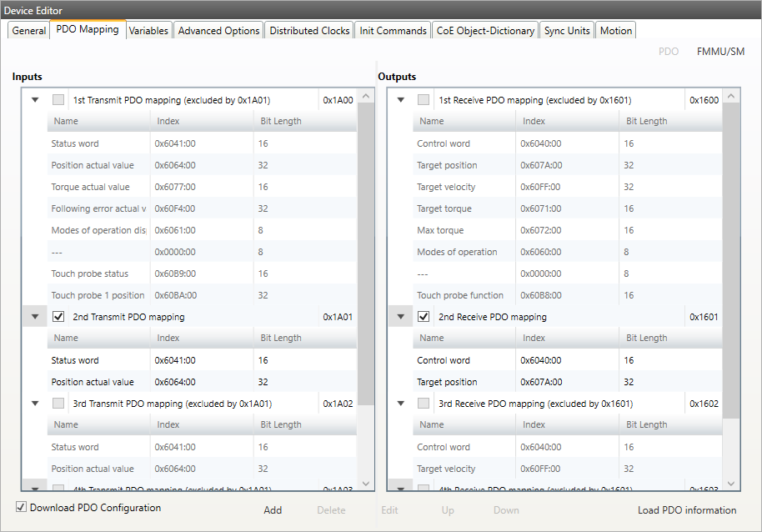Tick the 3rd Receive PDO mapping checkbox

(x=424, y=404)
